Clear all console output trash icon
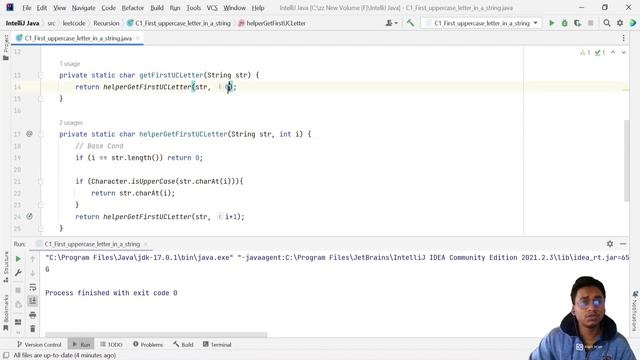Screen dimensions: 640x360 (33, 329)
